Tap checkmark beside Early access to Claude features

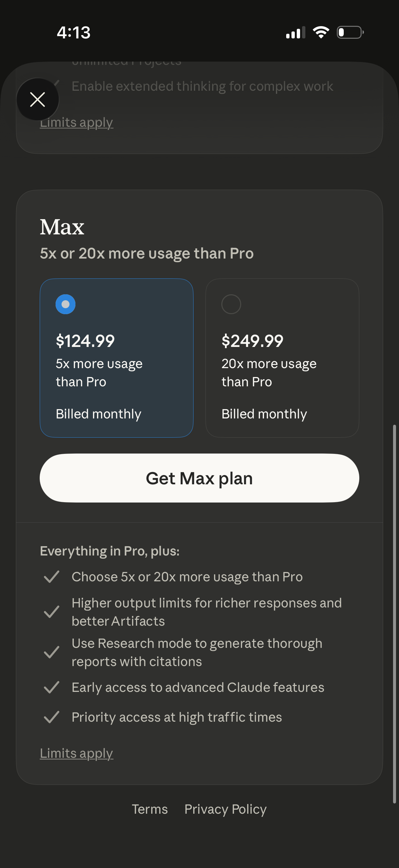pos(52,687)
